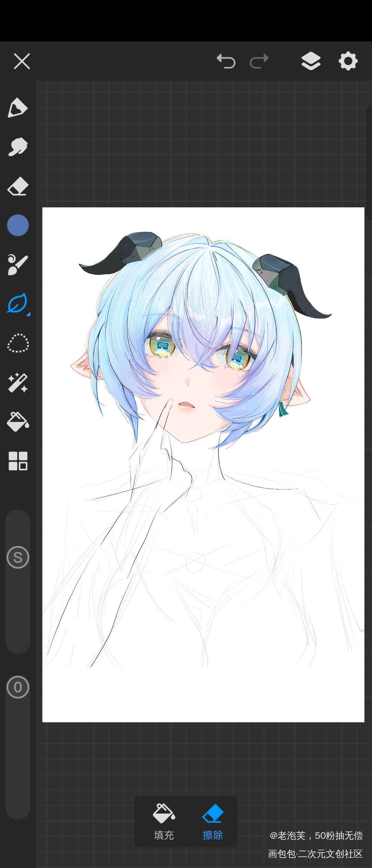The height and width of the screenshot is (868, 372).
Task: Select the swirl paintbrush tool
Action: [18, 265]
